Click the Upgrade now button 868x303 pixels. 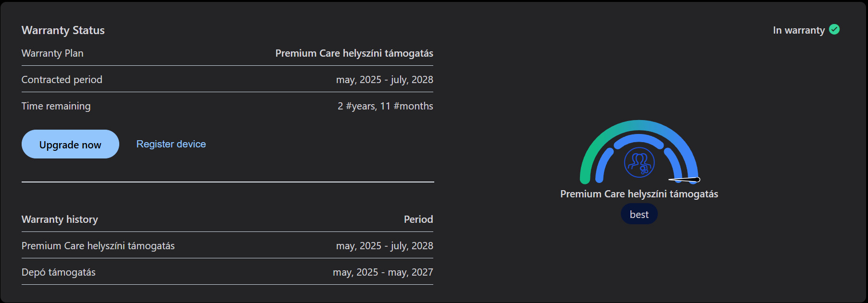point(70,144)
